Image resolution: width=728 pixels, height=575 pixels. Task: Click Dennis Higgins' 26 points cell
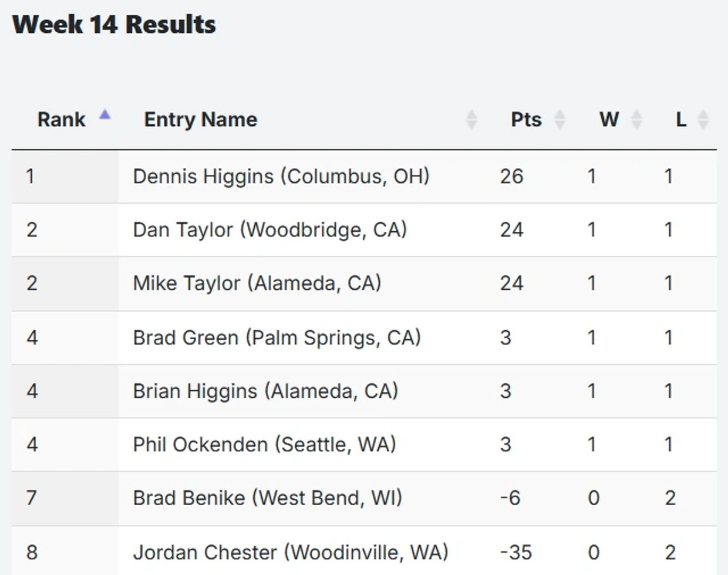pyautogui.click(x=511, y=177)
